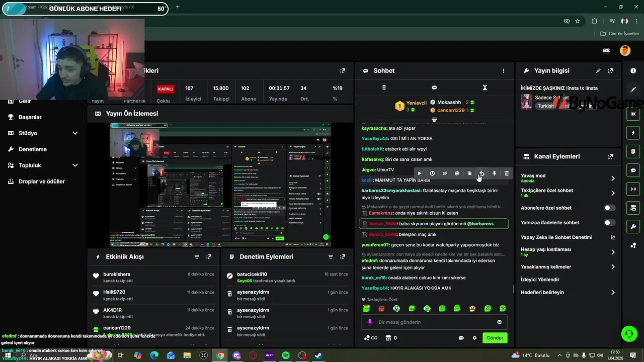Toggle Yalnızca ifadelerle sohbet switch
The width and height of the screenshot is (644, 362).
tap(609, 222)
